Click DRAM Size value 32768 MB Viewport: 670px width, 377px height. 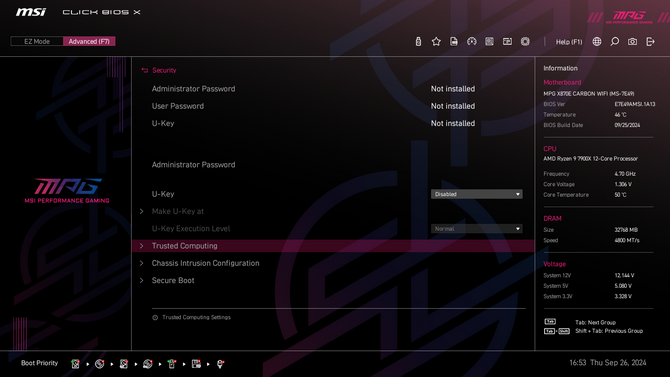(626, 230)
